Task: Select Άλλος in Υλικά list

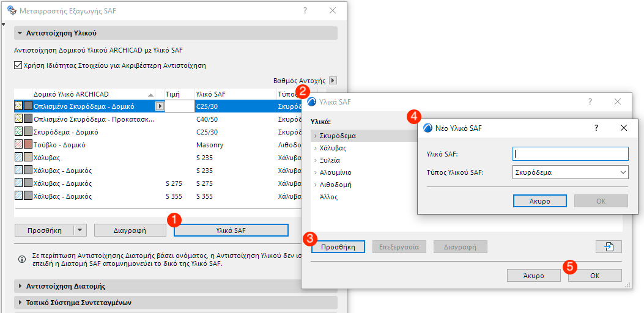Action: [x=328, y=197]
